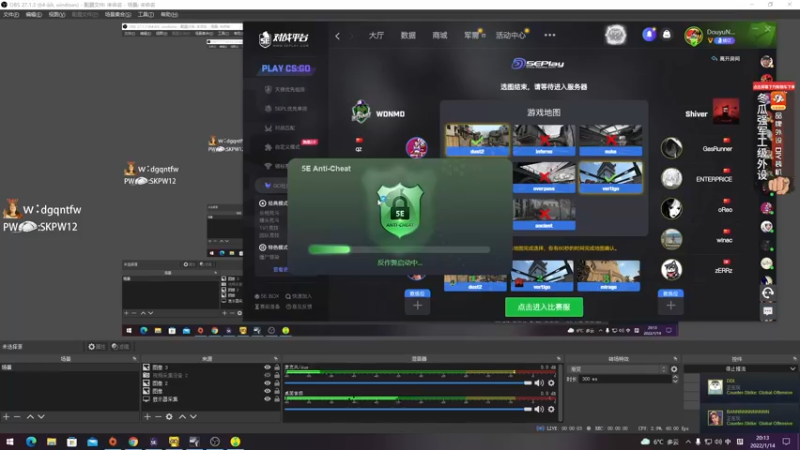
Task: Open File Explorer from the taskbar
Action: coord(52,441)
